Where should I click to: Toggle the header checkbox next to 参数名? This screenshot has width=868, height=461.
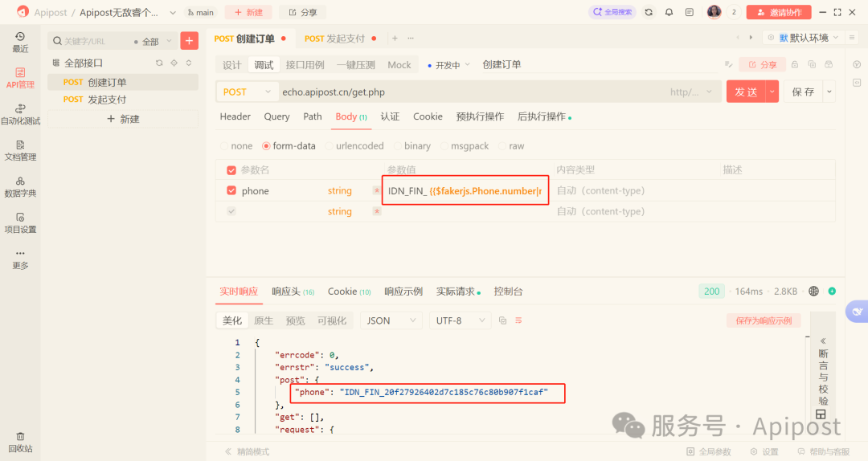click(231, 170)
